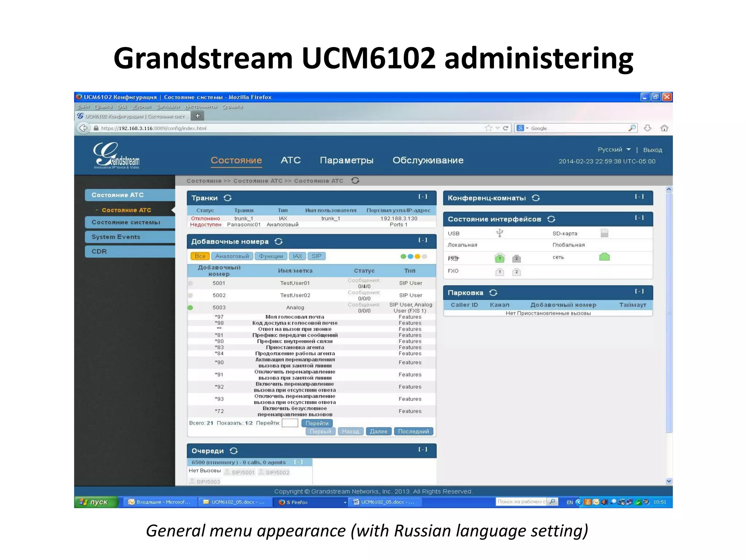
Task: Open the АТС top menu
Action: coord(291,160)
